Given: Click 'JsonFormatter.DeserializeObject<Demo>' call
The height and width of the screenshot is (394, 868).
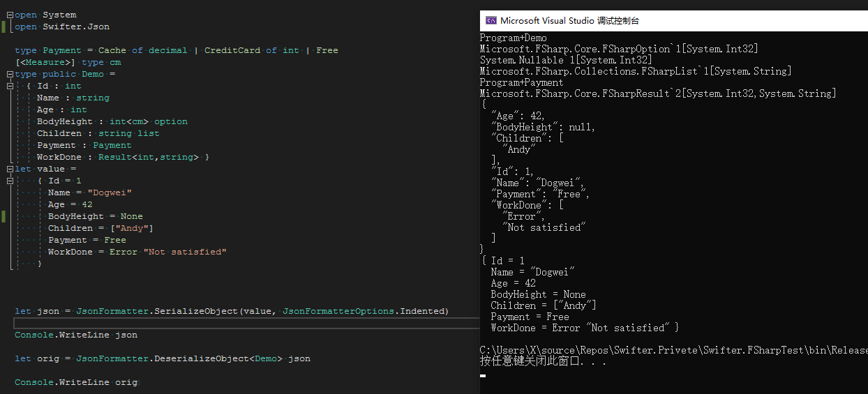Looking at the screenshot, I should tap(179, 358).
